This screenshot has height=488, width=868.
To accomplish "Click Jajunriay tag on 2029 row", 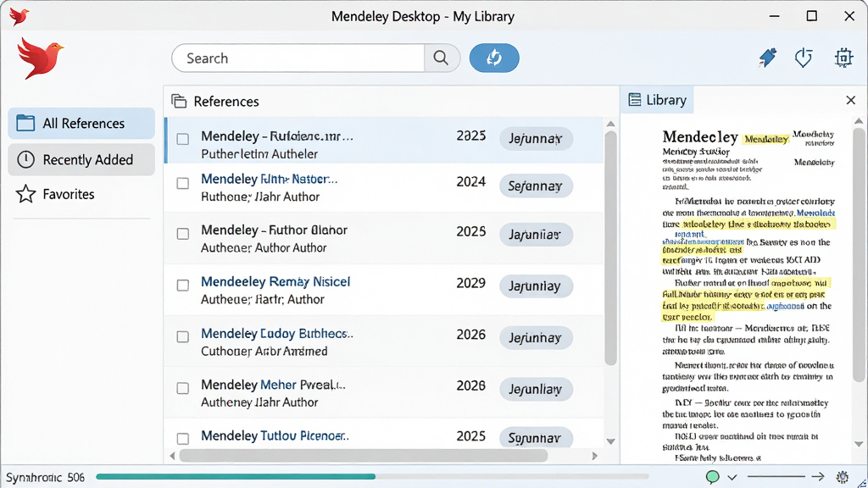I will pyautogui.click(x=536, y=286).
